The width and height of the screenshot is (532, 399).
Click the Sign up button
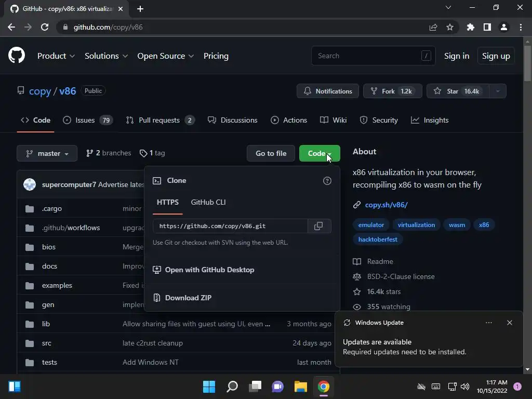[x=496, y=56]
